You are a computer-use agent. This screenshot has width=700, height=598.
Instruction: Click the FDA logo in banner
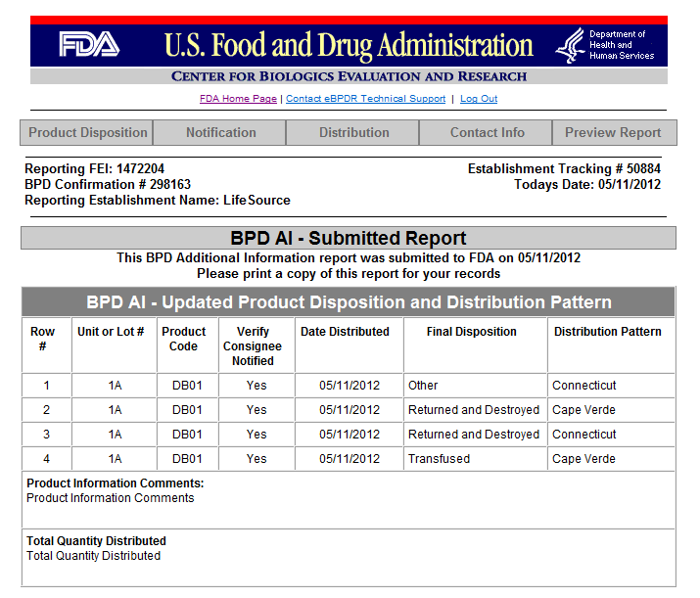coord(89,44)
